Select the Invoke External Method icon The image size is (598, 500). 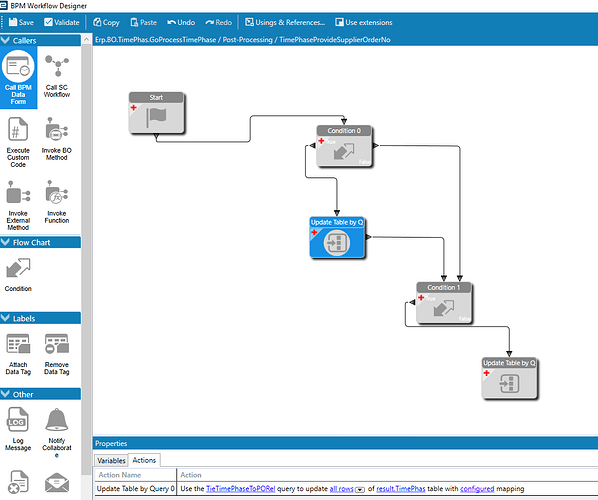pyautogui.click(x=18, y=205)
